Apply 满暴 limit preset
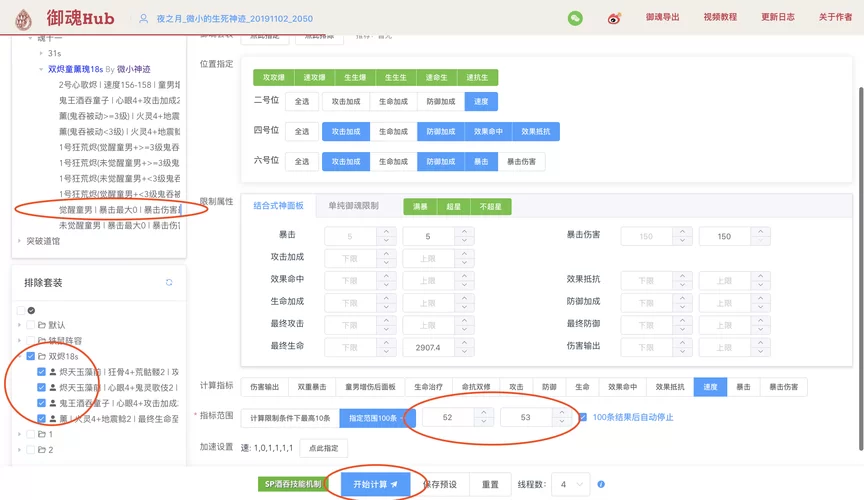 [x=420, y=207]
